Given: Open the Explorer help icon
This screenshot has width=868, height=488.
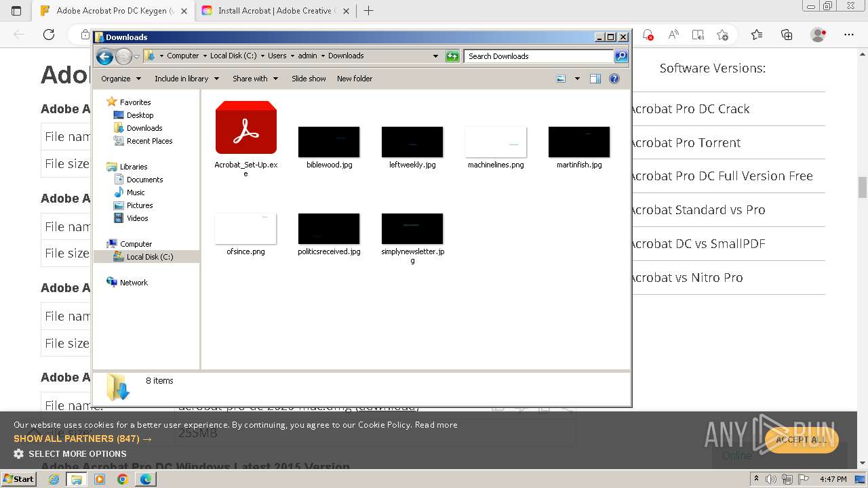Looking at the screenshot, I should coord(614,79).
